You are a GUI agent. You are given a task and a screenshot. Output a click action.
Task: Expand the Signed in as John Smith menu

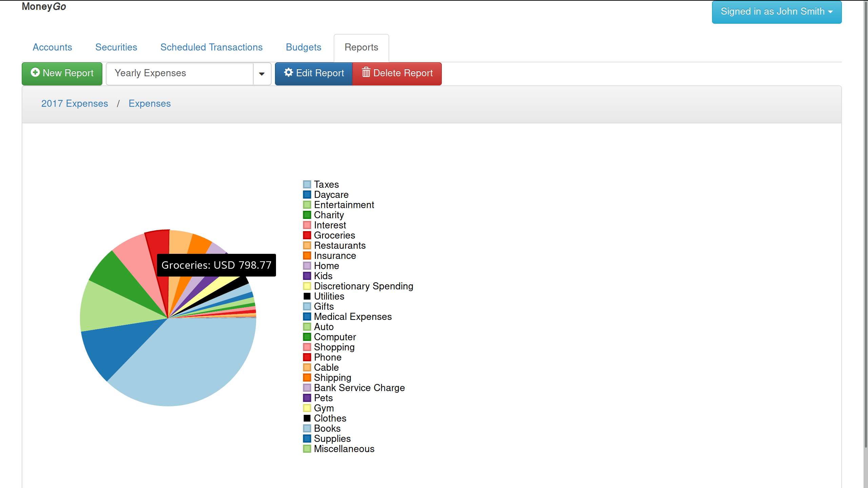(x=776, y=12)
